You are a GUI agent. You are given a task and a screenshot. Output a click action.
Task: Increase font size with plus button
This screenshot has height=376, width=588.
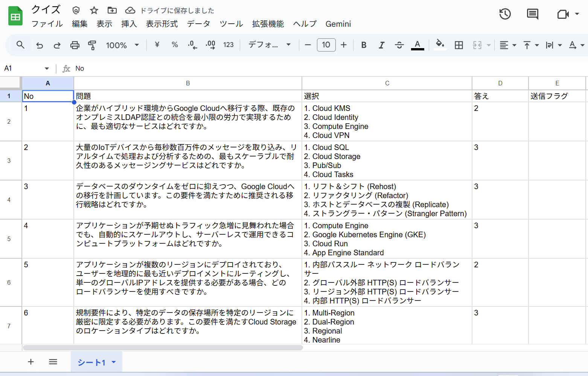pyautogui.click(x=344, y=45)
